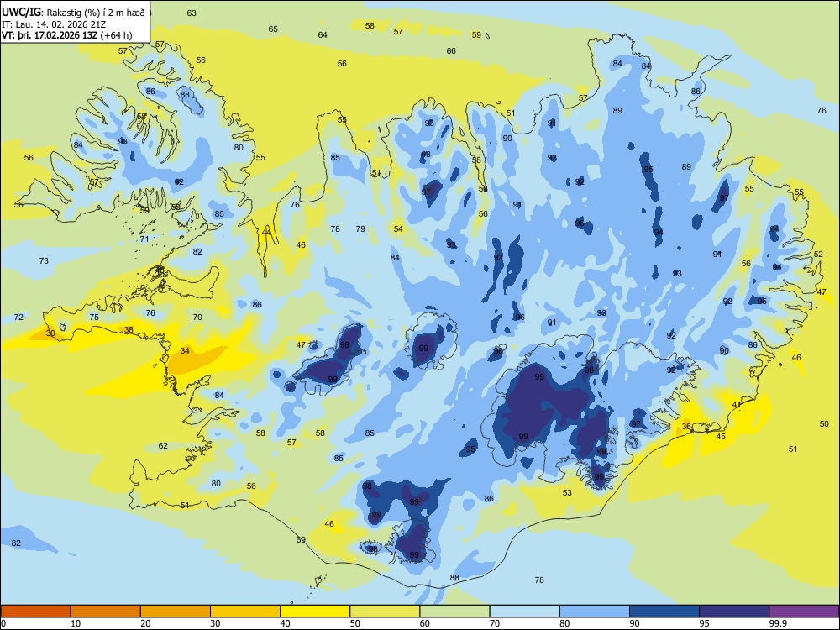Click the value 69 on the south coast
Image resolution: width=840 pixels, height=630 pixels.
tap(301, 539)
